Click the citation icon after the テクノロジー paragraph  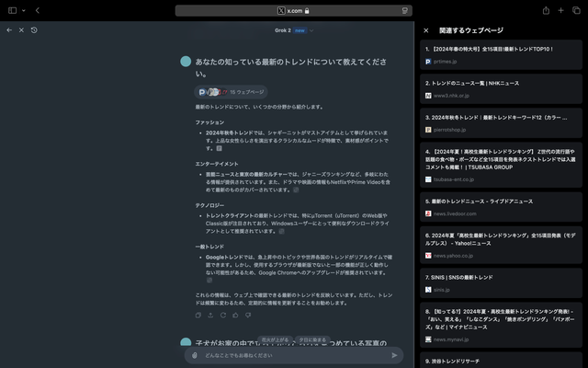(282, 231)
